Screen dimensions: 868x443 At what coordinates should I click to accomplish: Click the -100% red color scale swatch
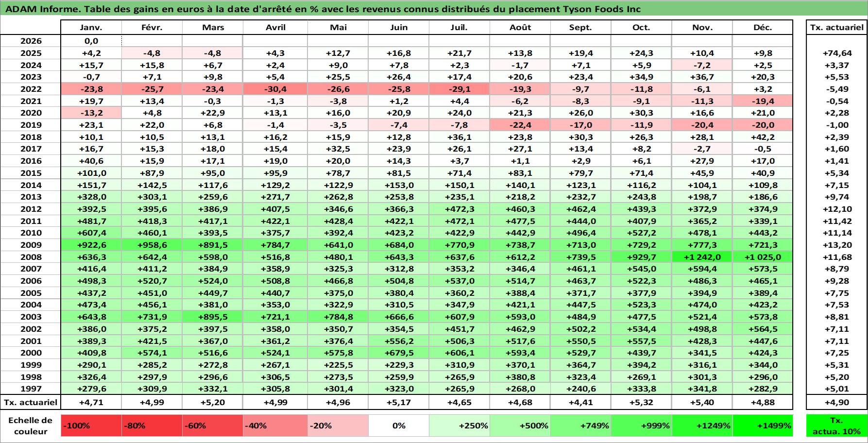tap(91, 426)
